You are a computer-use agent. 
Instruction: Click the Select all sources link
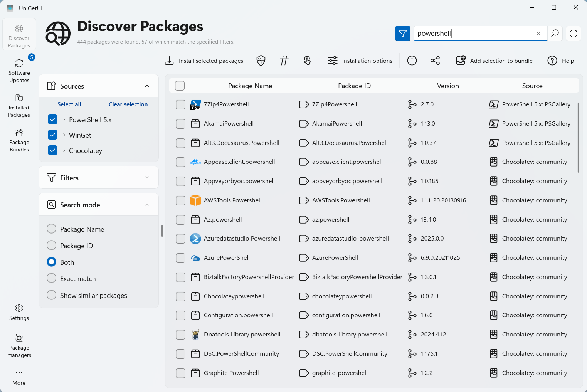(69, 104)
